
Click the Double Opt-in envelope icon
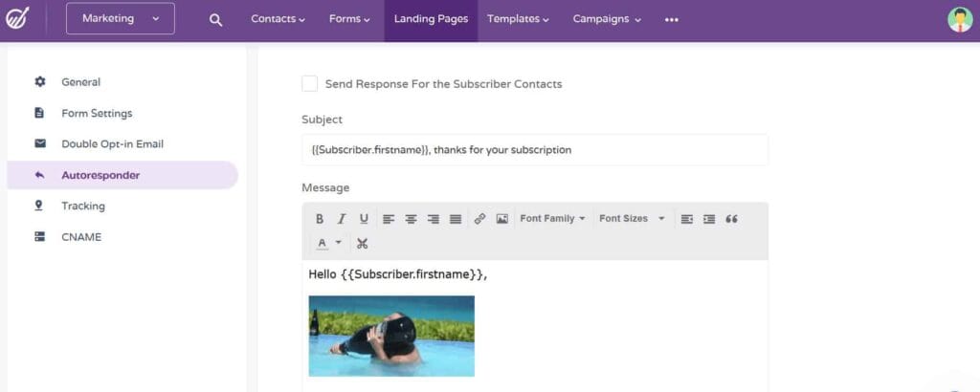(x=40, y=143)
